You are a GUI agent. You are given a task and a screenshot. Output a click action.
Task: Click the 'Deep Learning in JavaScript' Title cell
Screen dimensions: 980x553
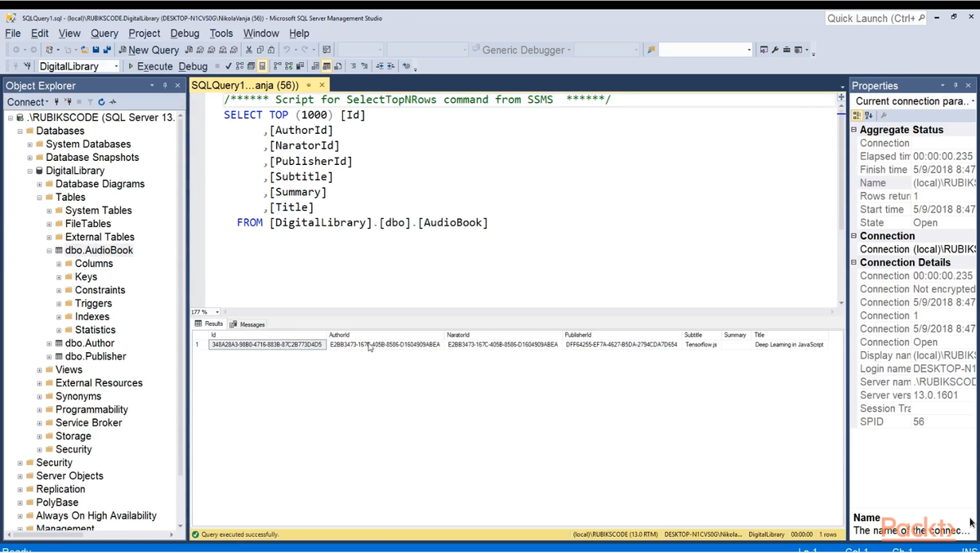pyautogui.click(x=789, y=345)
